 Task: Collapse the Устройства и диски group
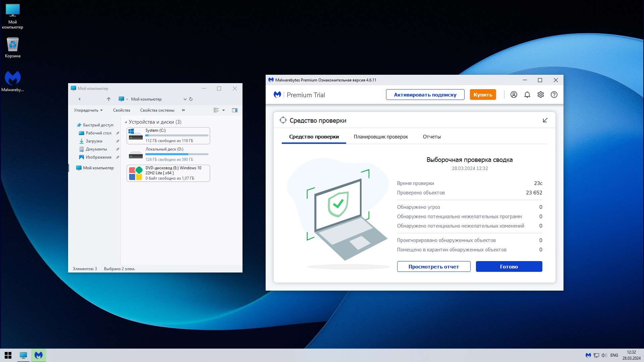click(x=126, y=122)
